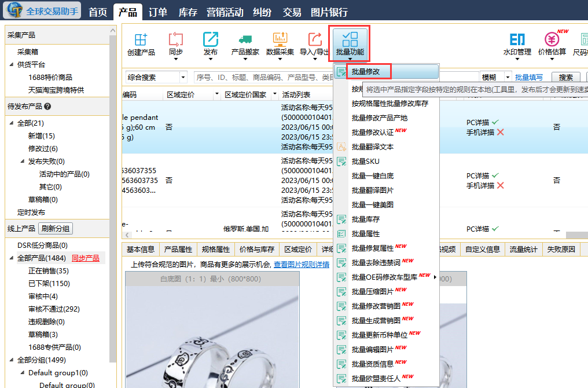
Task: Choose 批量一键美图 menu entry
Action: click(x=372, y=205)
